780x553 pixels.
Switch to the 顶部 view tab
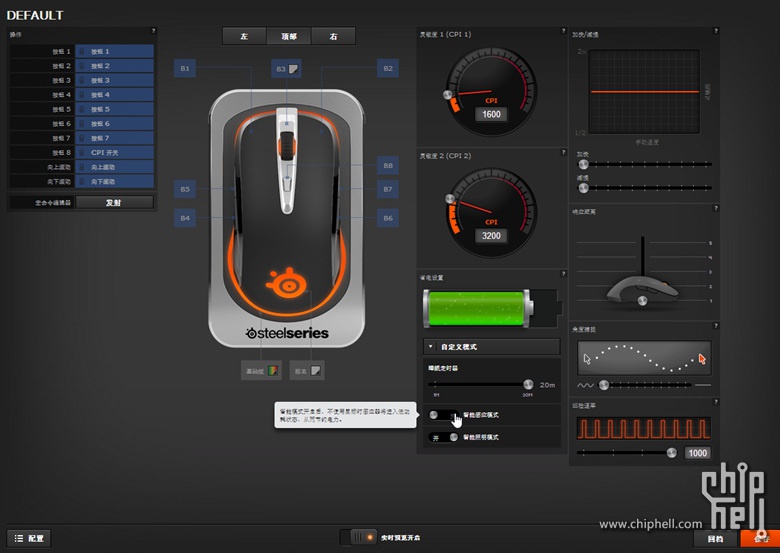[289, 36]
